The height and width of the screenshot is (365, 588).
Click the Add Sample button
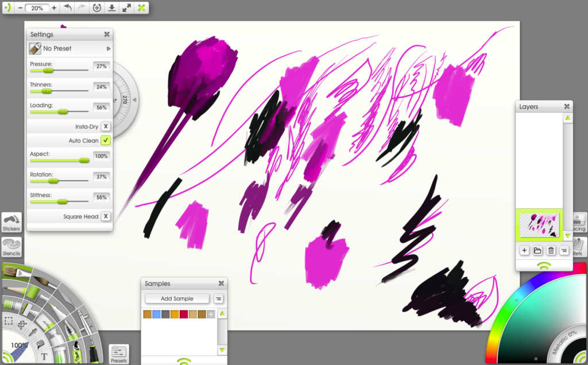click(177, 298)
